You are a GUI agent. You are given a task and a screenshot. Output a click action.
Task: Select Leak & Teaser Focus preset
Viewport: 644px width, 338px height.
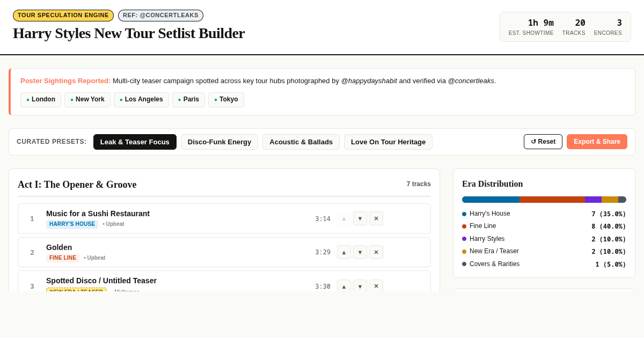pyautogui.click(x=135, y=142)
